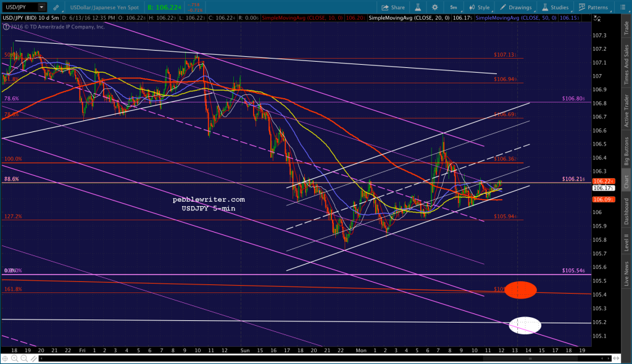This screenshot has height=364, width=632.
Task: Click the $107.13 Fibonacci level label
Action: [505, 55]
